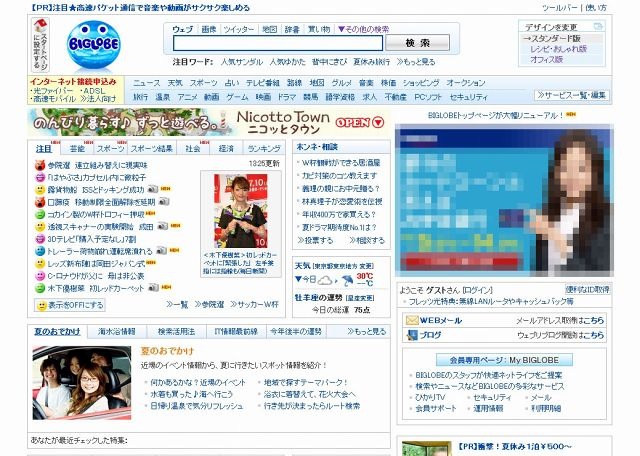Viewport: 640px width, 456px height.
Task: Click the camera icon after 木下優樹菜 headline
Action: click(153, 287)
